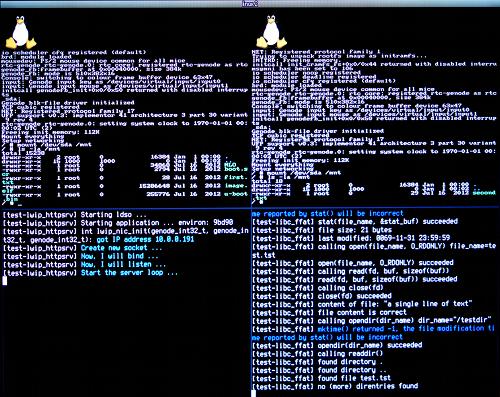Select the 'Start the server loop ...' line
The height and width of the screenshot is (397, 500).
click(90, 273)
